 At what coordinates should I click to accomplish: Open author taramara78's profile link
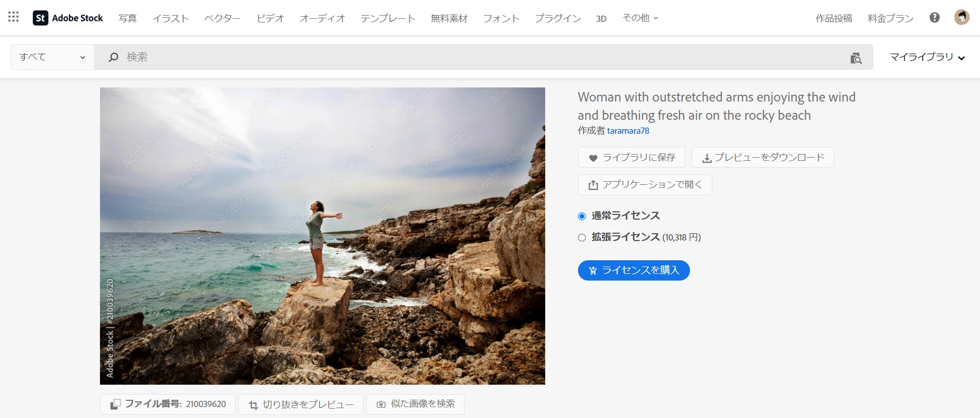click(628, 131)
